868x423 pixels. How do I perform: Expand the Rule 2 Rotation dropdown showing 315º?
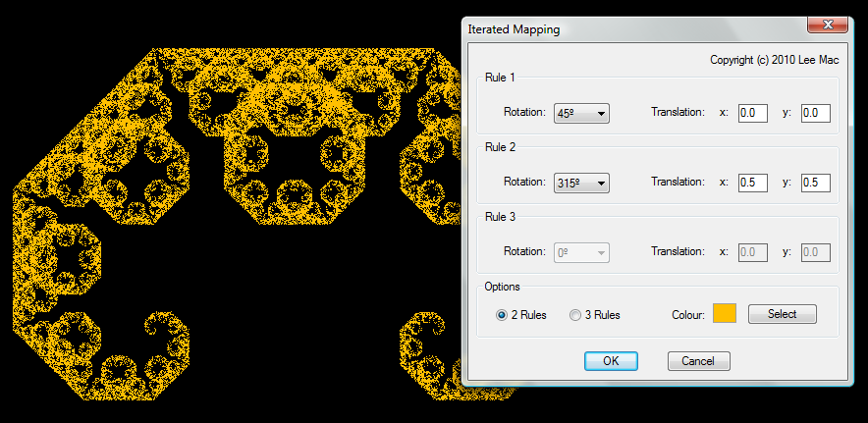[581, 183]
